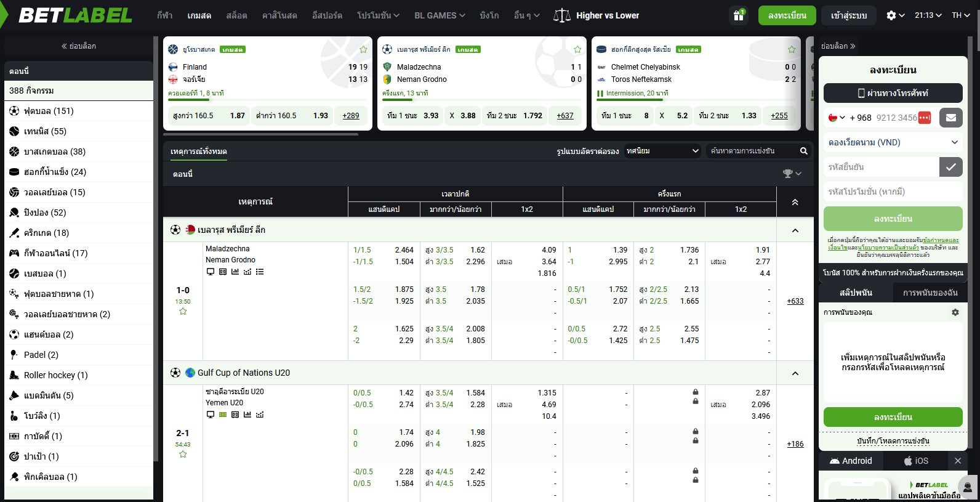980x502 pixels.
Task: Open the time zone 21:13 dropdown
Action: [928, 15]
